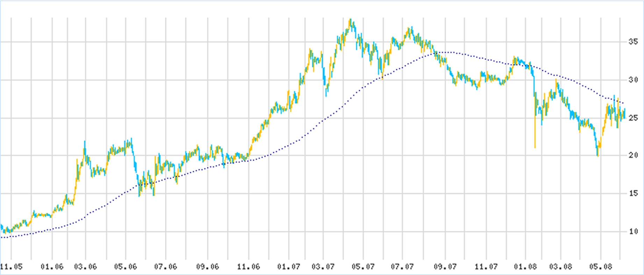The image size is (644, 275).
Task: Select the 03.08 date label
Action: [x=560, y=267]
